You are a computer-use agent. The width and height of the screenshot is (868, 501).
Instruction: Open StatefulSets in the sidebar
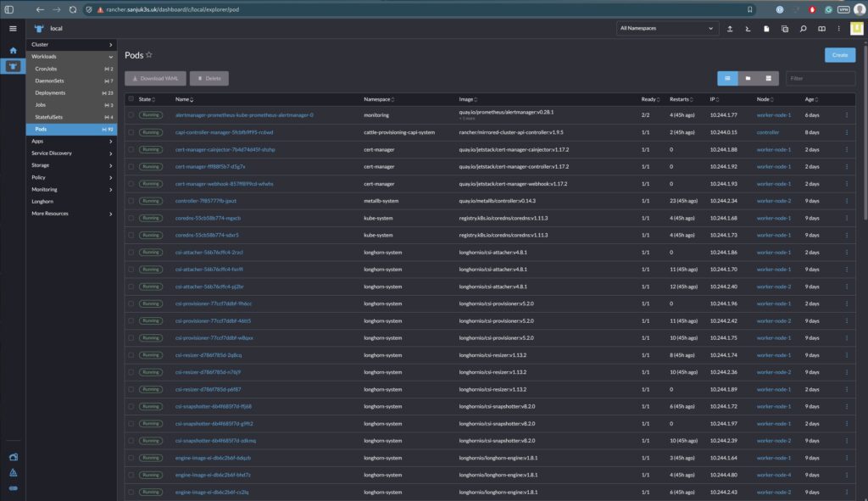pos(71,117)
